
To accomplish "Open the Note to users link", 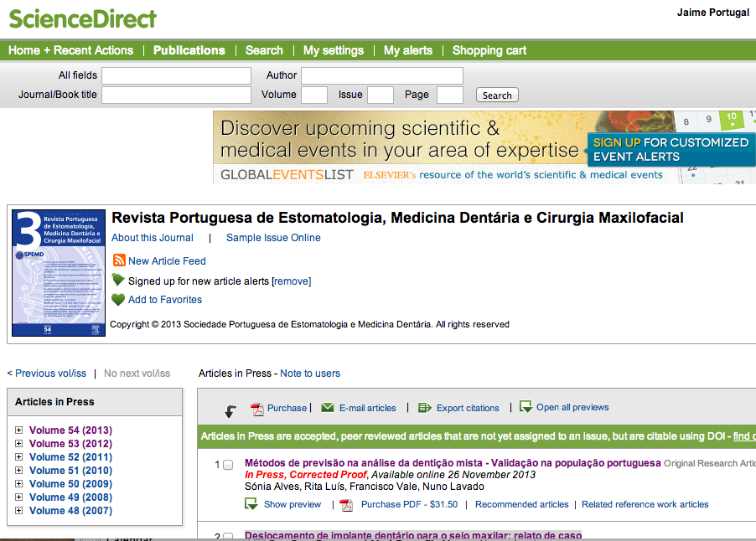I will (x=310, y=374).
